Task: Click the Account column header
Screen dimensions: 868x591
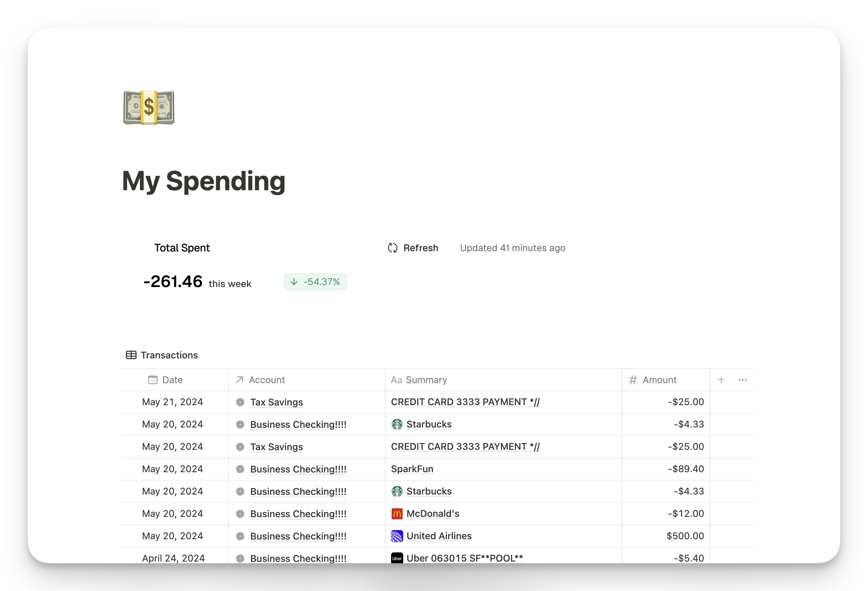Action: [306, 380]
